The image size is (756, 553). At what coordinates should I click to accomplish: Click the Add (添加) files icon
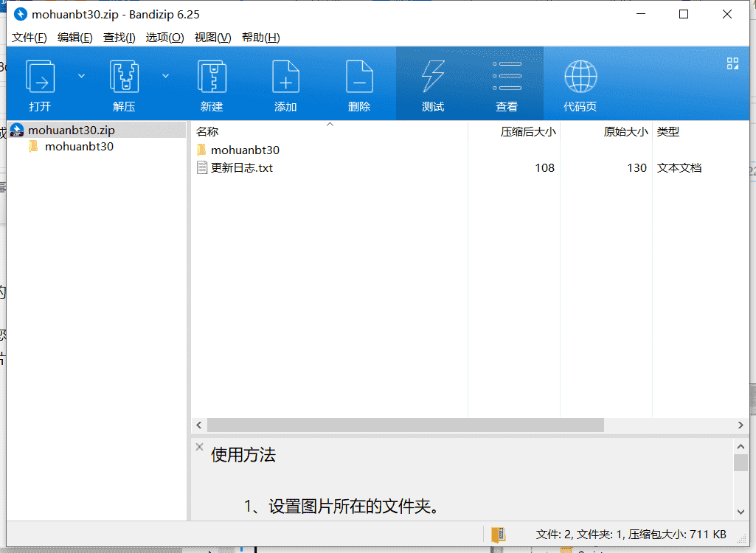coord(285,76)
